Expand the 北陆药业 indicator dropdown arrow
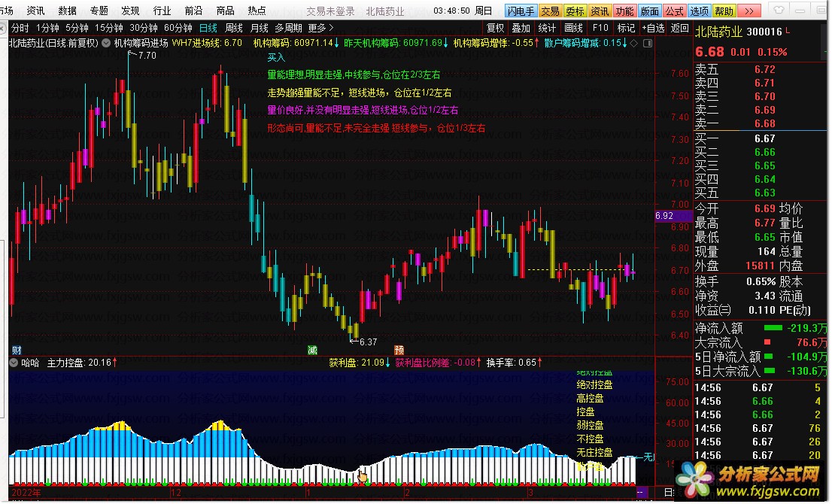The height and width of the screenshot is (504, 832). click(106, 43)
